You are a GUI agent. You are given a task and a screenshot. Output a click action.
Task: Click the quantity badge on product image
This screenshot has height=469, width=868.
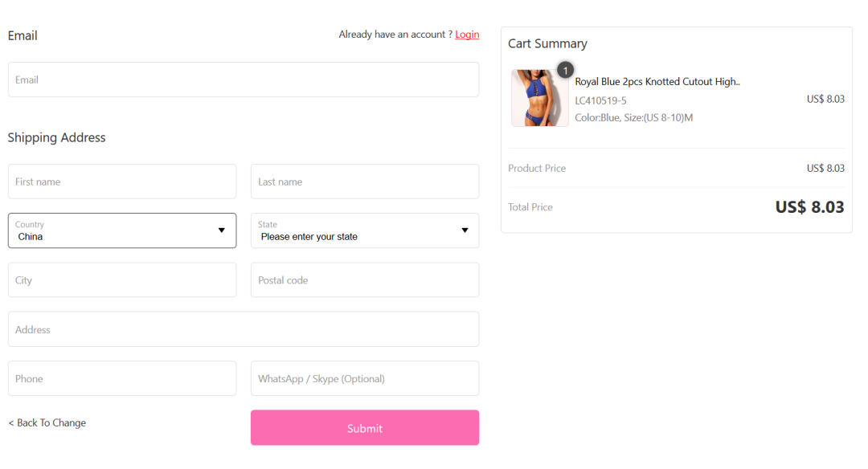point(565,70)
